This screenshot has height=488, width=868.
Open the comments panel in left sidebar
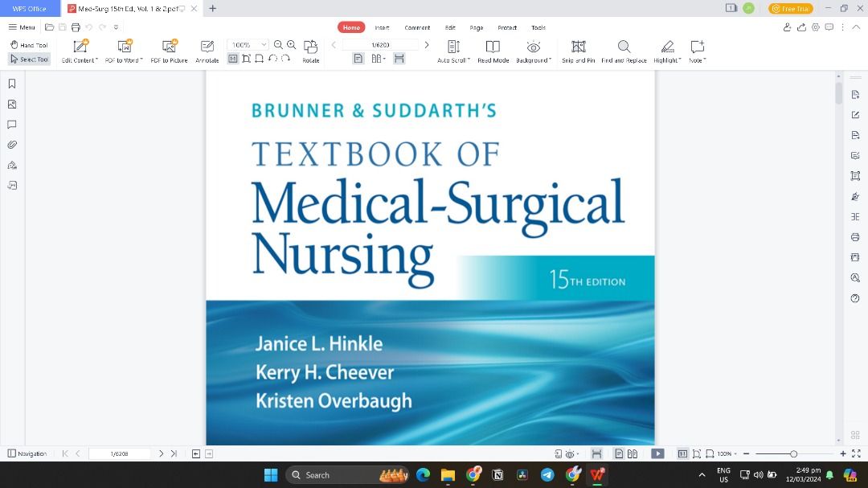12,125
